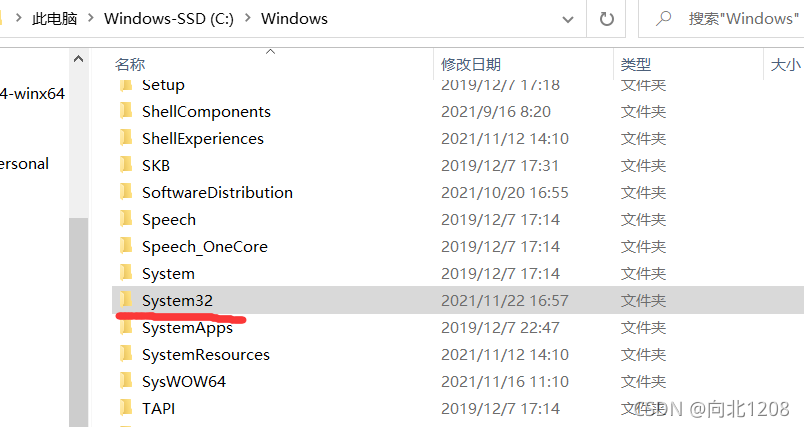Select the SoftwareDistribution folder icon
The height and width of the screenshot is (427, 804).
(126, 191)
